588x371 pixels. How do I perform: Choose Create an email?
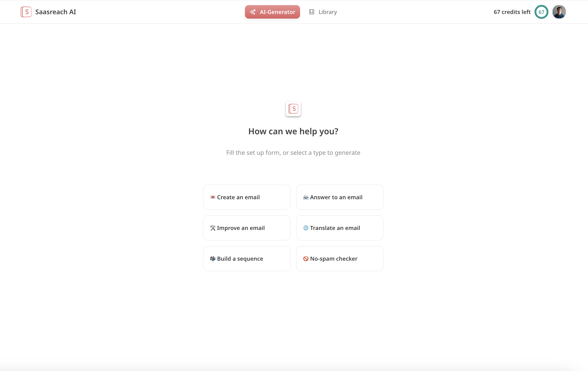coord(247,197)
